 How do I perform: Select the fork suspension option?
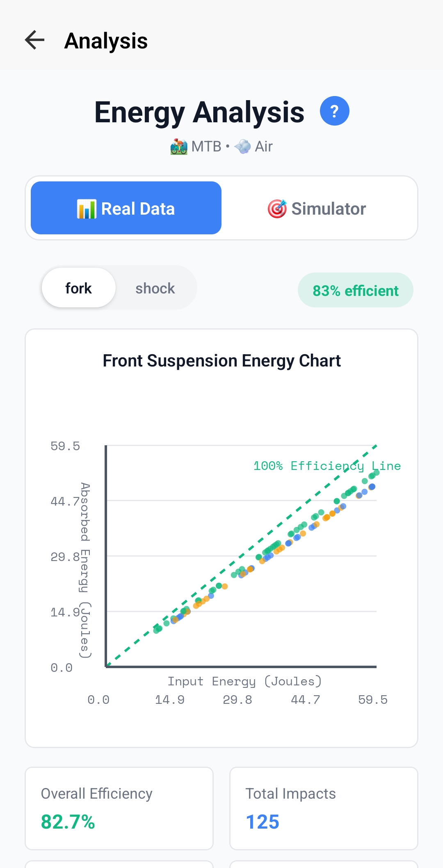click(78, 288)
